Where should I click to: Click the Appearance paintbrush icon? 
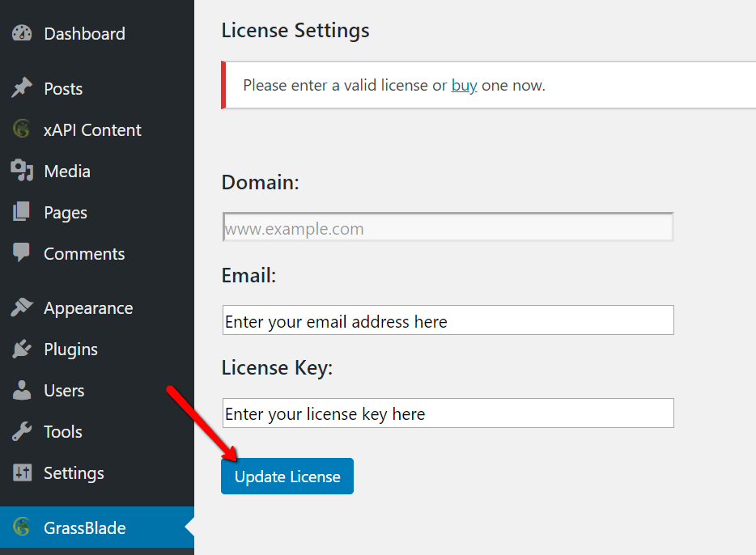click(22, 307)
